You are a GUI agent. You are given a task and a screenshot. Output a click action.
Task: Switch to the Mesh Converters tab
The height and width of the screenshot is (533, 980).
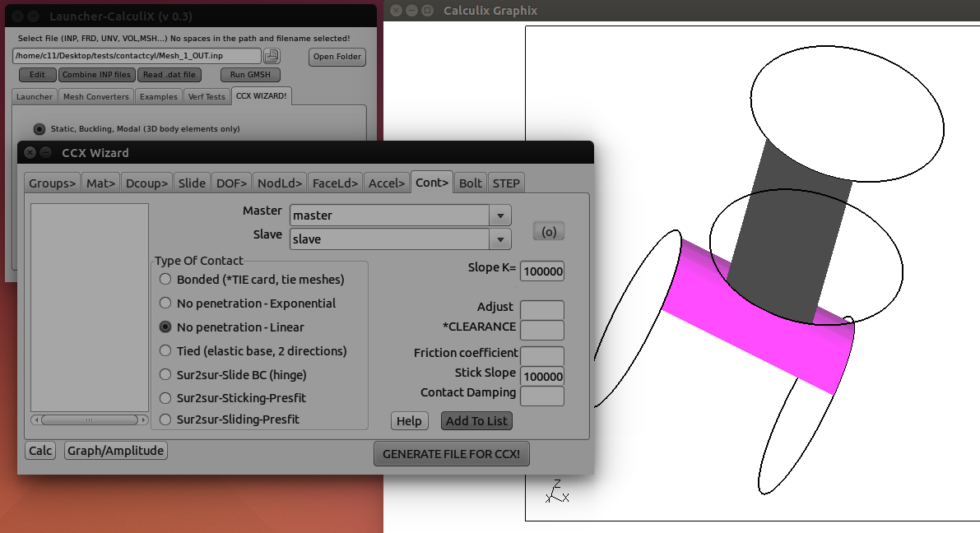(95, 96)
